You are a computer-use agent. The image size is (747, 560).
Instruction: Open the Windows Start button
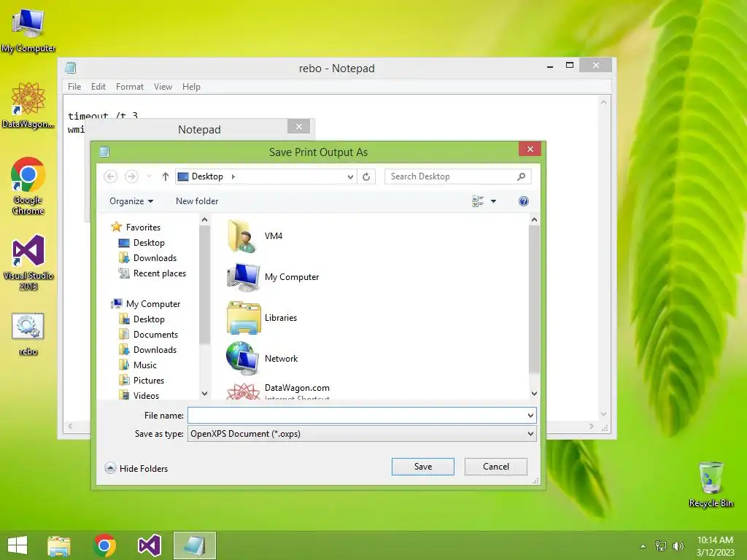(18, 545)
